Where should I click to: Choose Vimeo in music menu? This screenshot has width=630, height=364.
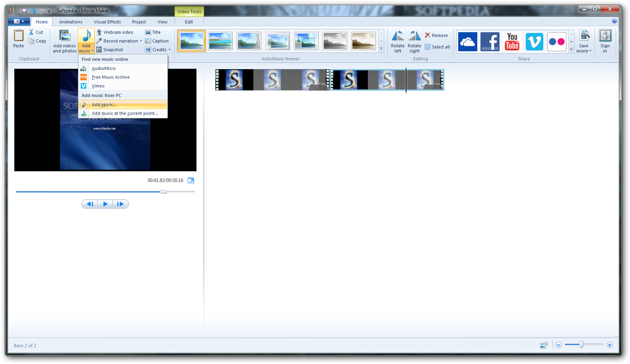point(123,86)
